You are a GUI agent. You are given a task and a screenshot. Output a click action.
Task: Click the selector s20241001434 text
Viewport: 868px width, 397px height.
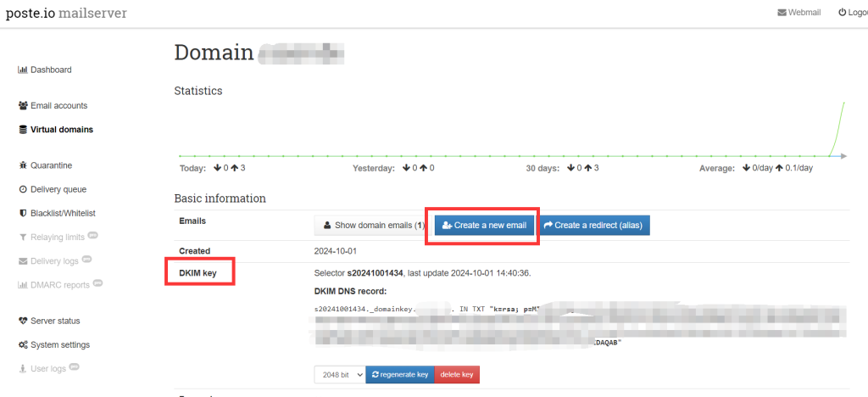[x=376, y=273]
